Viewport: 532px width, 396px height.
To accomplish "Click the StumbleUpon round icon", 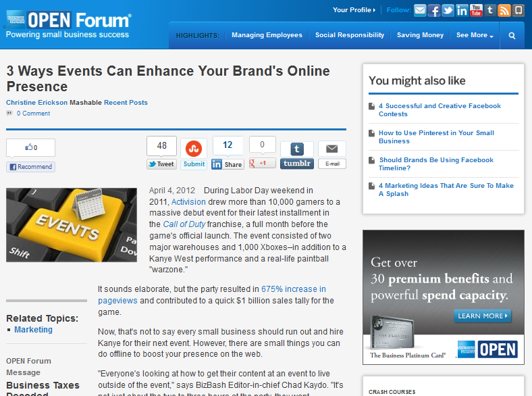I will tap(194, 149).
